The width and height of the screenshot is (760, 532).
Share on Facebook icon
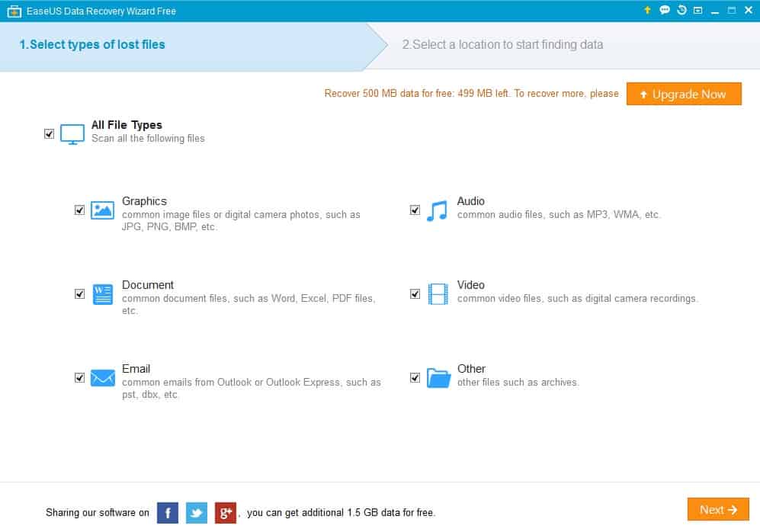168,513
